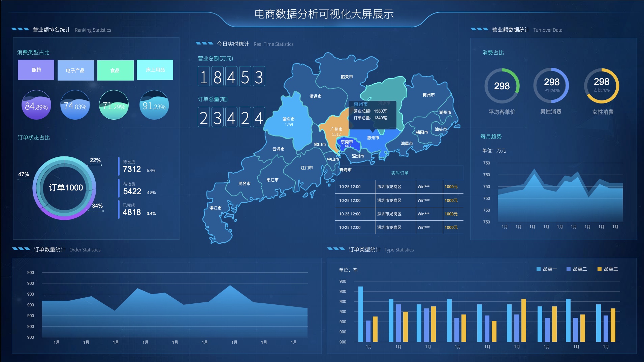Toggle the 品类三 legend item
This screenshot has height=362, width=644.
point(608,269)
